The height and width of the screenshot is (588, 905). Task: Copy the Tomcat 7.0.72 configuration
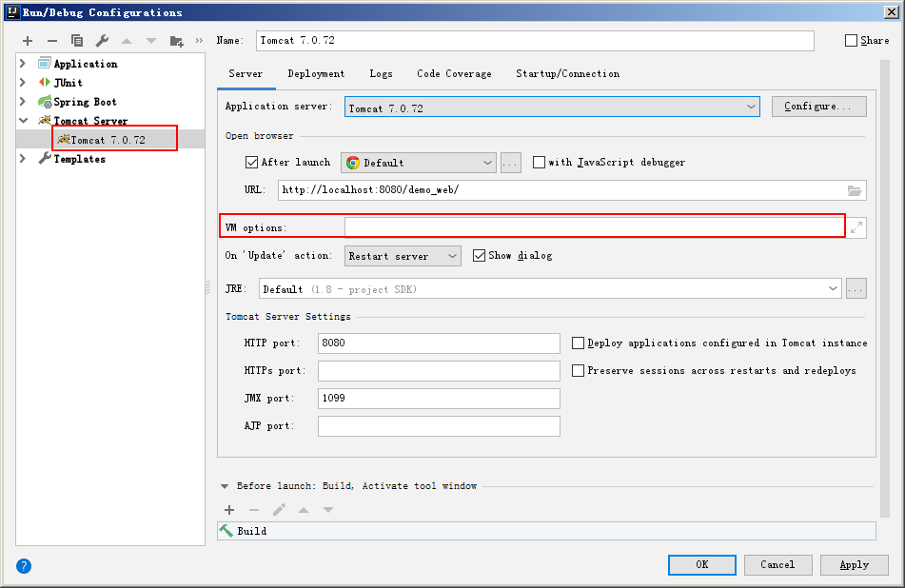click(x=77, y=41)
